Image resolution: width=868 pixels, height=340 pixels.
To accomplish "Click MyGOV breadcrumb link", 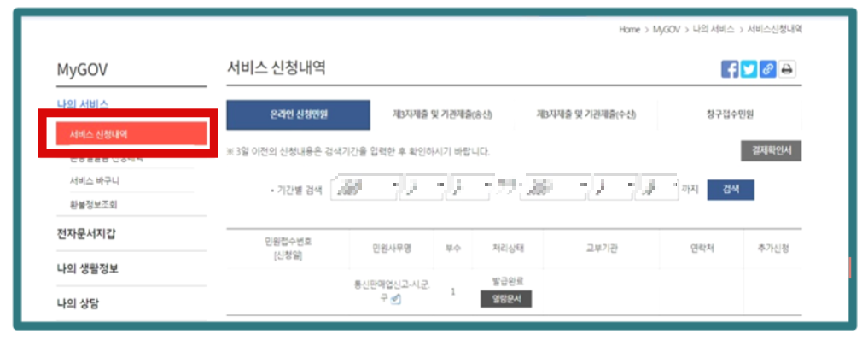I will [x=667, y=30].
